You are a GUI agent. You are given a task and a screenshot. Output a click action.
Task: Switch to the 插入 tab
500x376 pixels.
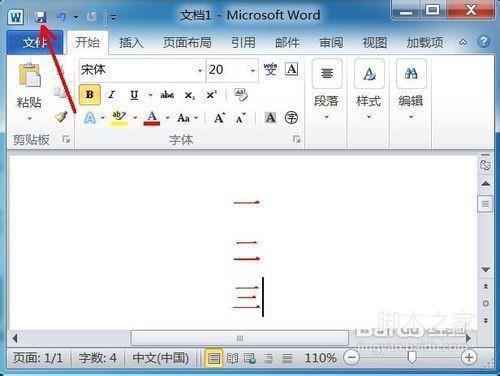pos(131,43)
